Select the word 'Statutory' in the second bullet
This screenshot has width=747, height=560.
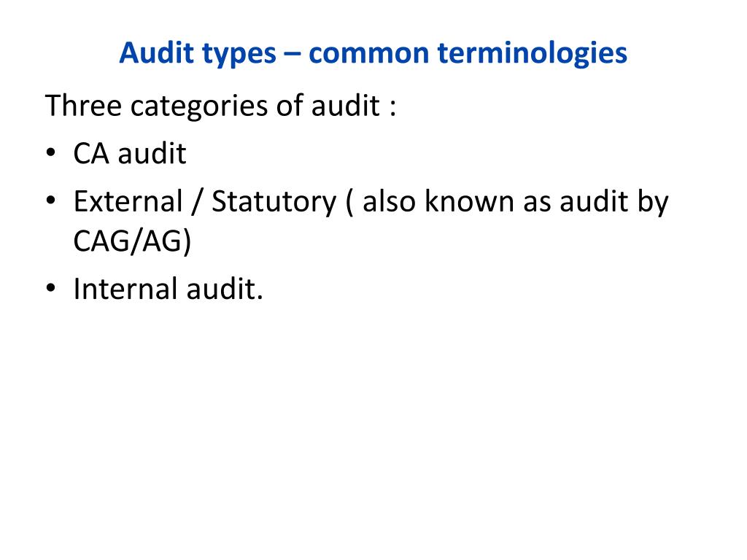pos(274,202)
